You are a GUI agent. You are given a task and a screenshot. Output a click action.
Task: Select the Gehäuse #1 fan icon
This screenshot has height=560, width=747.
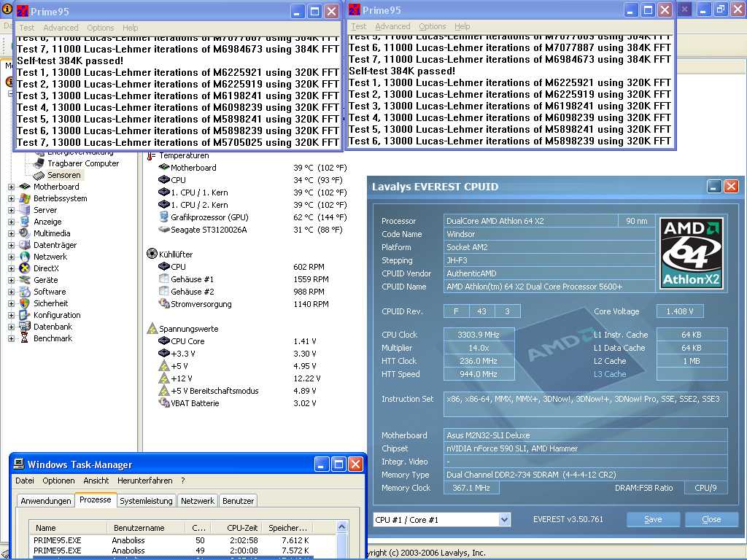pyautogui.click(x=164, y=279)
